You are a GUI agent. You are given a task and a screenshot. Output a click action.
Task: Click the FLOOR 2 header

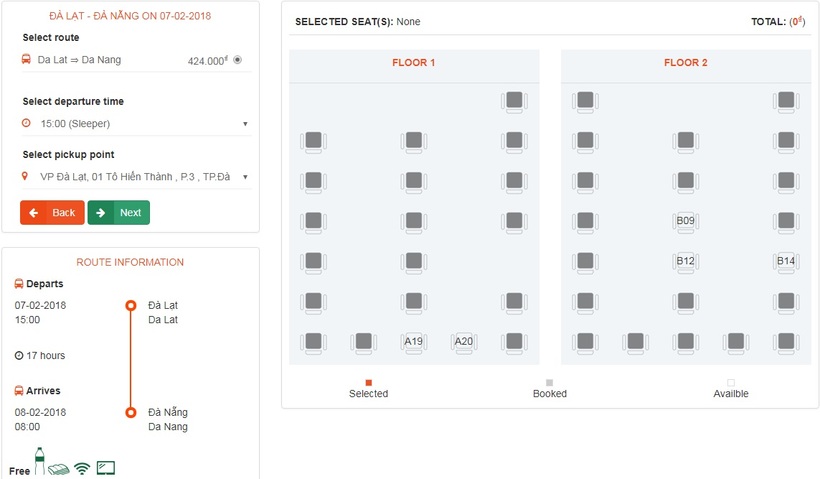coord(686,63)
